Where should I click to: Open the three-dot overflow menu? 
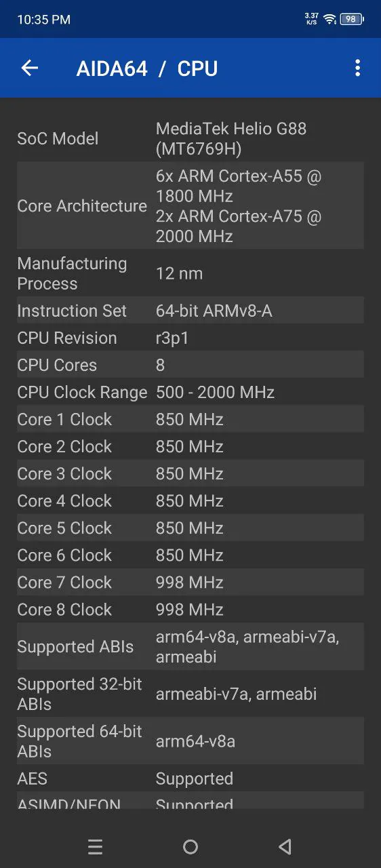[357, 68]
